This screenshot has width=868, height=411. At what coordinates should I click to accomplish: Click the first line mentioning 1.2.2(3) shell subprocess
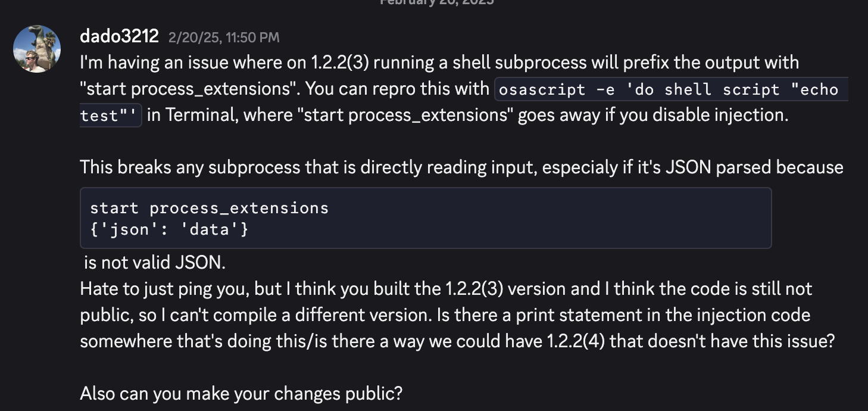click(x=439, y=63)
